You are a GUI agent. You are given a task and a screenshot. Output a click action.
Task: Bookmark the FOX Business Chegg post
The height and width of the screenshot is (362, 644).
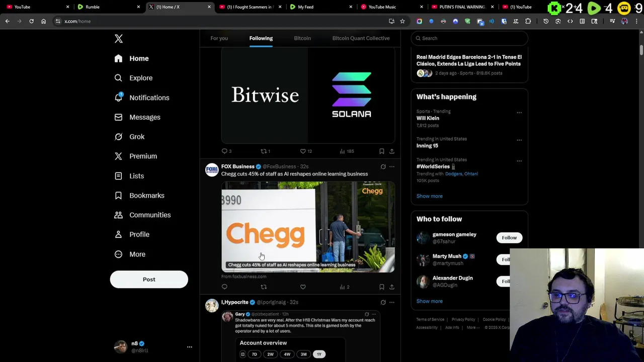click(382, 287)
